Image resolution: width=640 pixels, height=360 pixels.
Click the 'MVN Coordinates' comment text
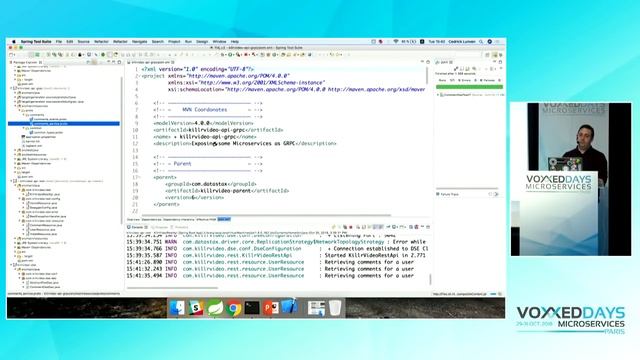pos(204,110)
